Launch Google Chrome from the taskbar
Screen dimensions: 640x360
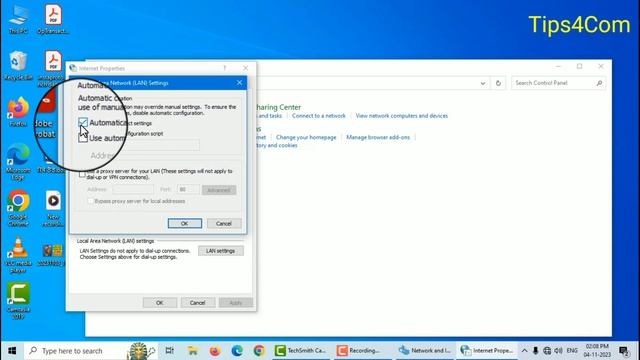[x=259, y=351]
